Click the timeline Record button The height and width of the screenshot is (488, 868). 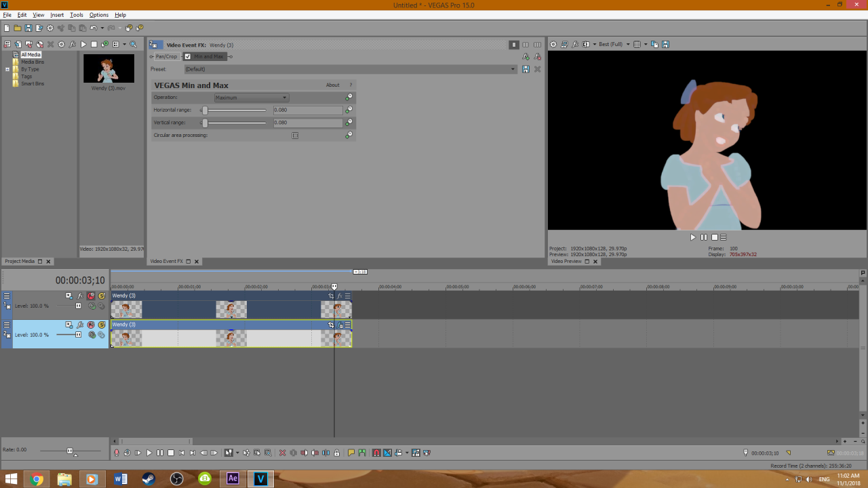(116, 453)
